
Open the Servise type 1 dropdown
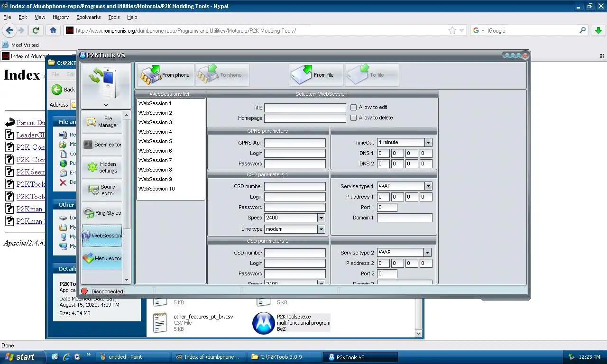[x=428, y=186]
